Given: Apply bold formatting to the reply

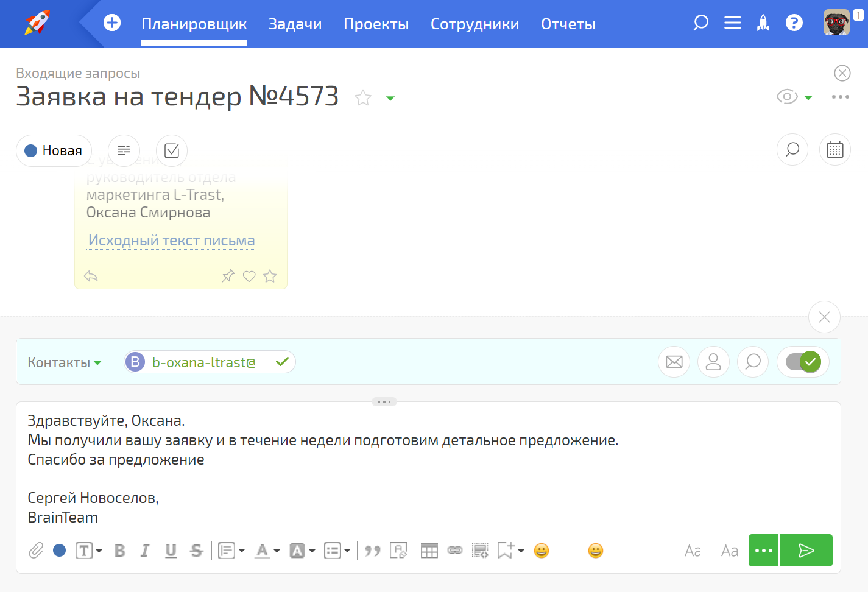Looking at the screenshot, I should click(x=120, y=551).
